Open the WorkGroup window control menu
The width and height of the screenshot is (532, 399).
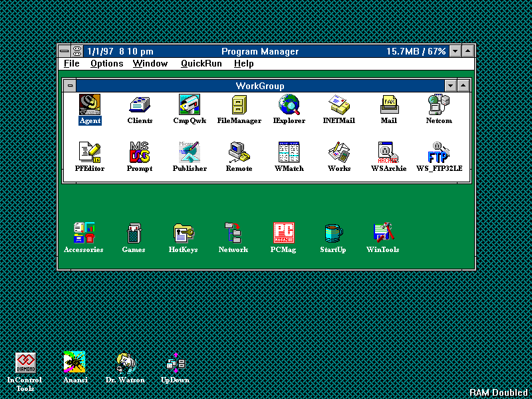(70, 86)
